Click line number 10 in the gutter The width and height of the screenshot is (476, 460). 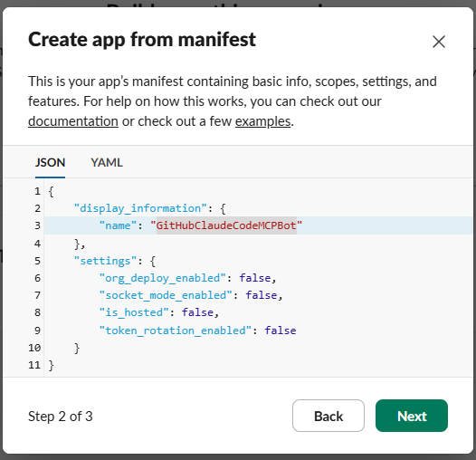point(34,348)
